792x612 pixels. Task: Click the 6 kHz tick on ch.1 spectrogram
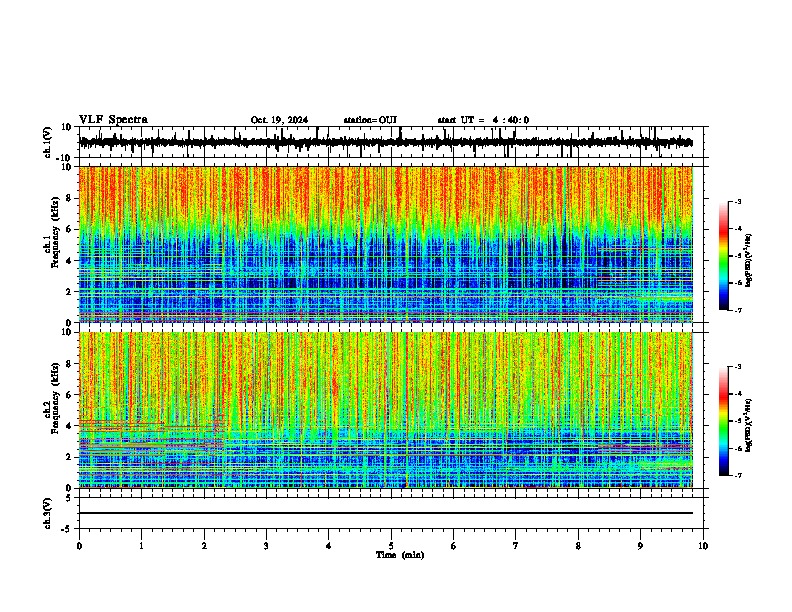tap(70, 229)
